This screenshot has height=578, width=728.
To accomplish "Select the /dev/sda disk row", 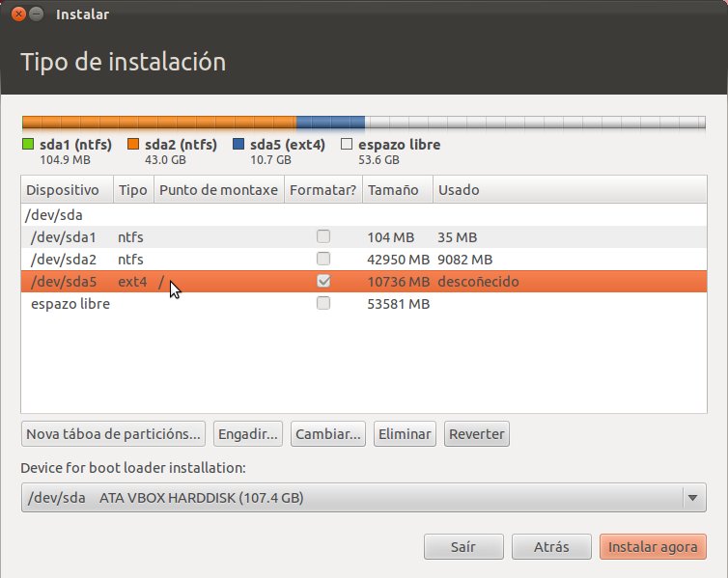I will point(364,215).
